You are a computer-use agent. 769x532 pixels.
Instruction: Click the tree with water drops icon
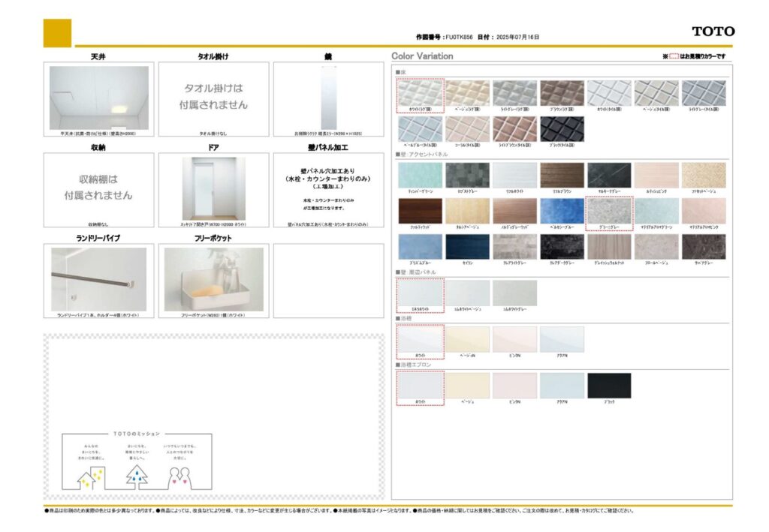[x=136, y=474]
